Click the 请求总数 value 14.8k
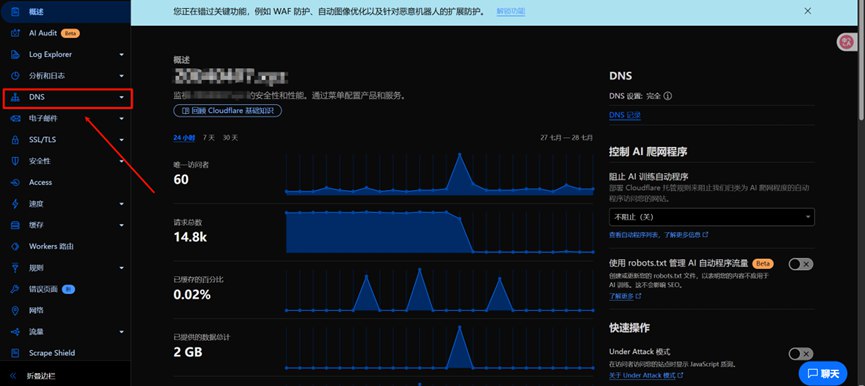 coord(190,237)
